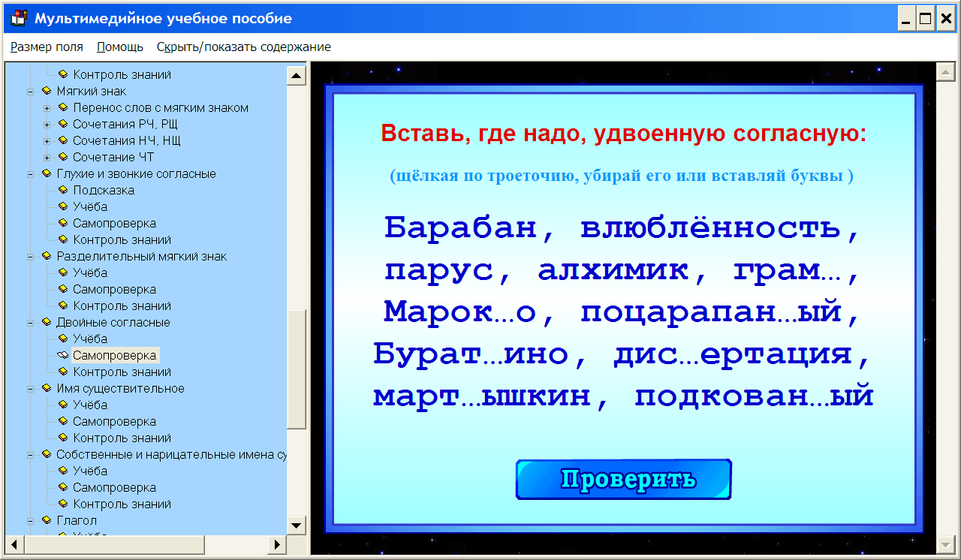Expand the Перенос слов с мягким знаком branch

tap(47, 107)
